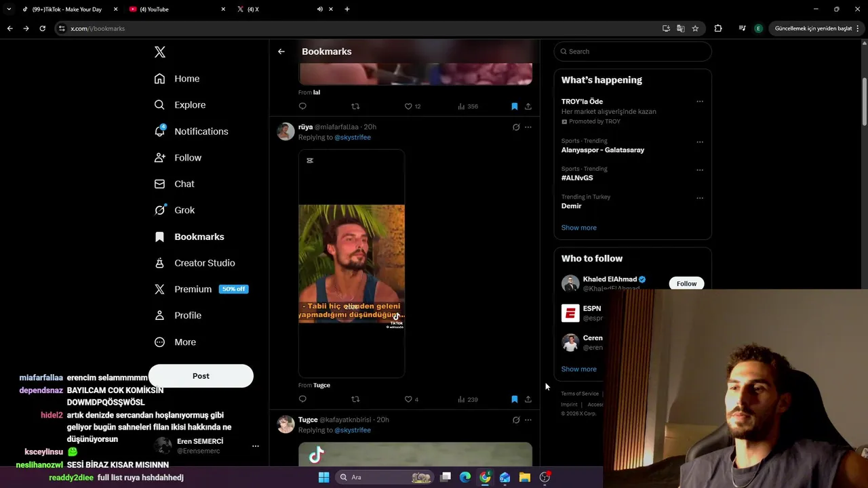
Task: Open new browser tab
Action: (347, 9)
